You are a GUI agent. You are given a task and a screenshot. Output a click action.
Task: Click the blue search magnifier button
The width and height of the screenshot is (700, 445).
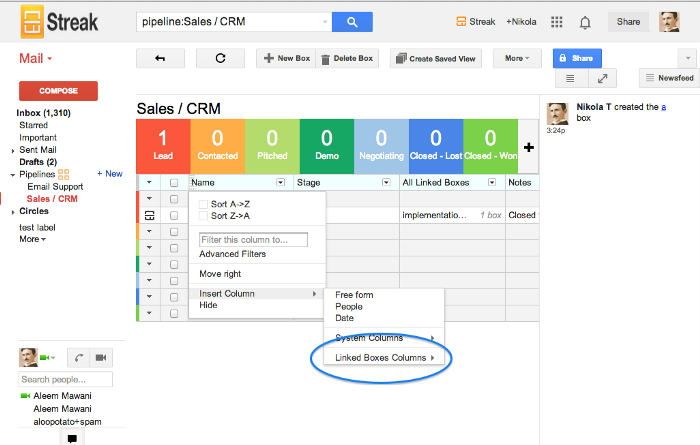[352, 22]
